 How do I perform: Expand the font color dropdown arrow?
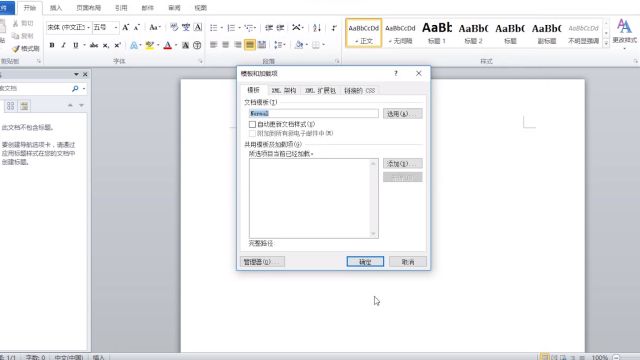tap(176, 45)
